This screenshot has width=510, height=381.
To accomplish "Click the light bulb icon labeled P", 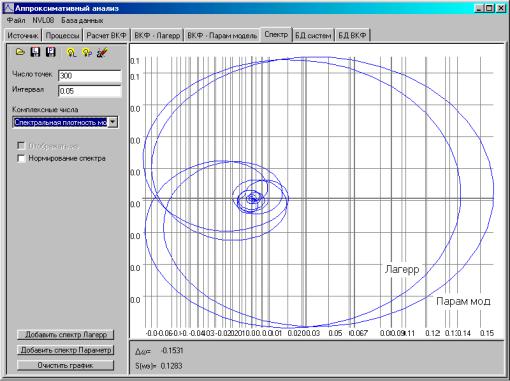I will tap(87, 53).
